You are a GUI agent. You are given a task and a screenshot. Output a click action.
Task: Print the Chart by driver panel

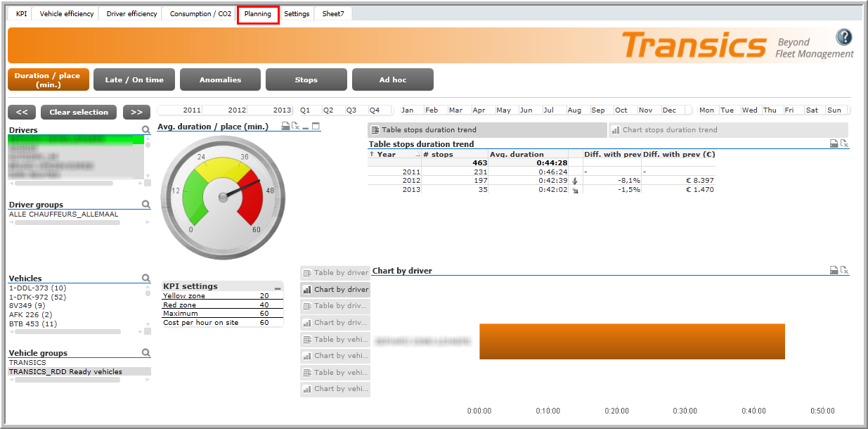[x=834, y=270]
